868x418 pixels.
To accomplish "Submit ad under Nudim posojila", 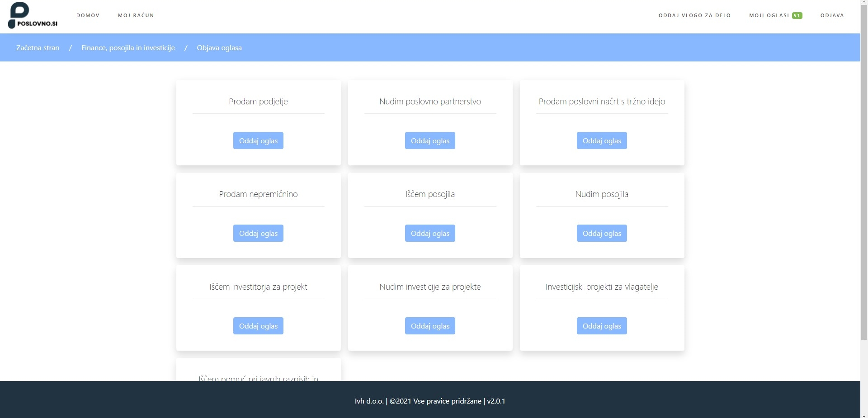I will (602, 233).
